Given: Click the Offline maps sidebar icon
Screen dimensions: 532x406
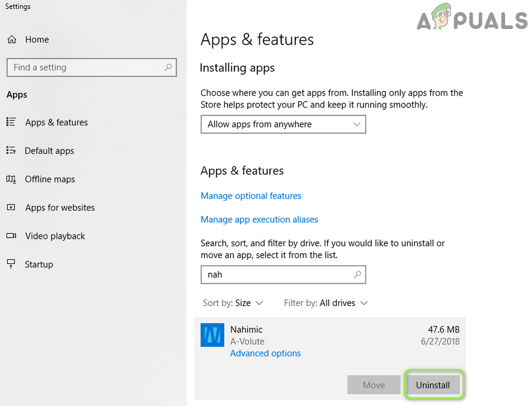Looking at the screenshot, I should 11,179.
